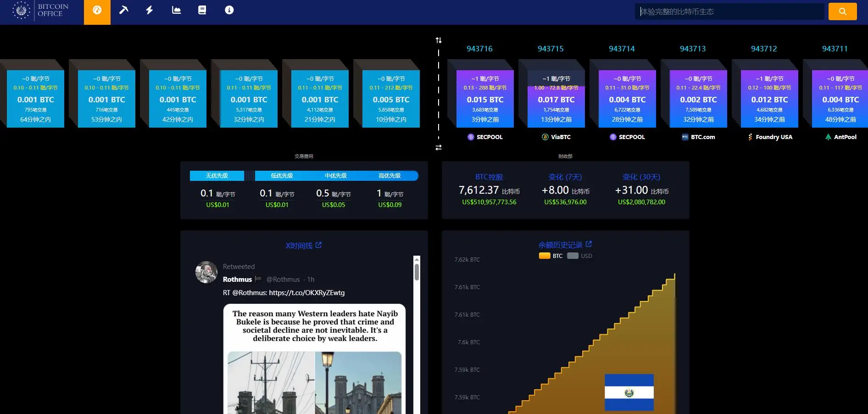
Task: Open block height 943712 link
Action: tap(764, 49)
